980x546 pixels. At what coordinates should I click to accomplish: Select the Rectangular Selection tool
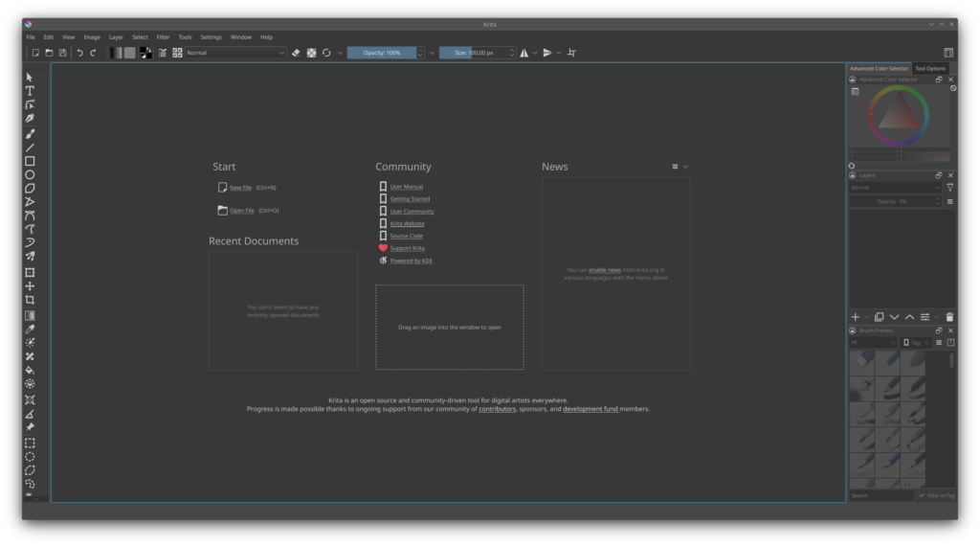(30, 444)
